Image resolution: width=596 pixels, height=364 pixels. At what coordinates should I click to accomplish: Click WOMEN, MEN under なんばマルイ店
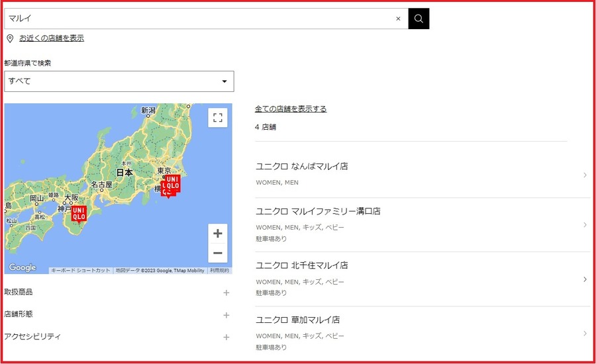pyautogui.click(x=277, y=183)
